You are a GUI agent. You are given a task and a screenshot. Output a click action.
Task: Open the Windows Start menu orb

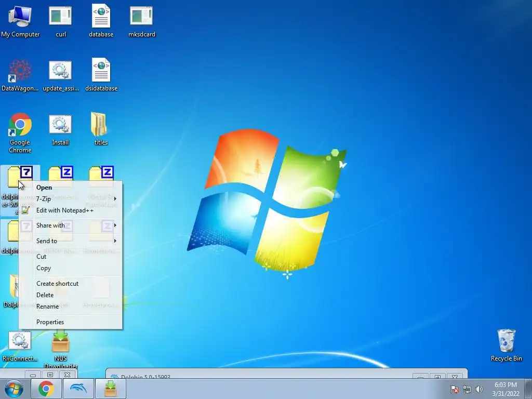click(14, 389)
